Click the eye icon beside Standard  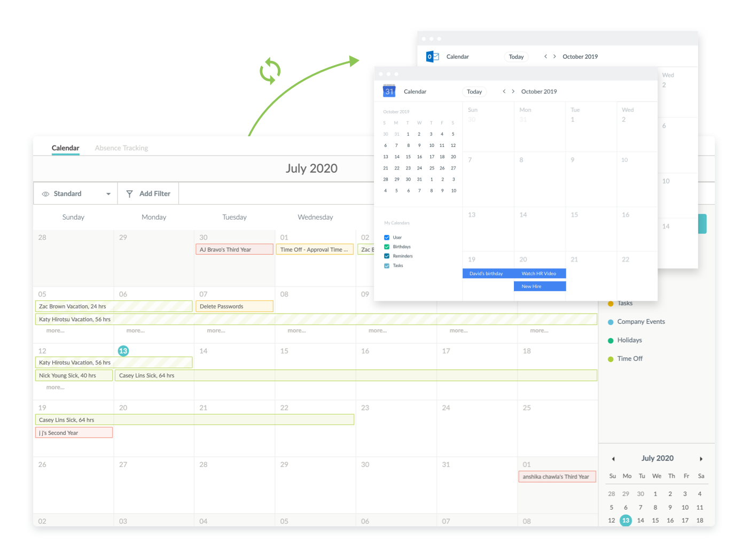pyautogui.click(x=45, y=194)
